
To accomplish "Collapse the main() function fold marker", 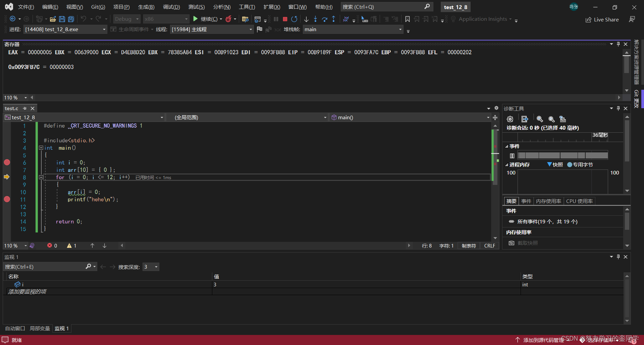I will pyautogui.click(x=41, y=148).
